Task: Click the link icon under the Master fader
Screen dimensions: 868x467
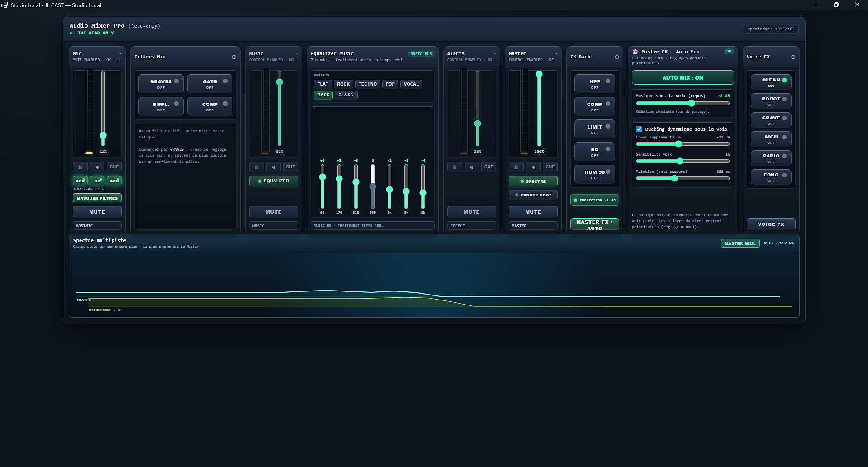Action: click(516, 167)
